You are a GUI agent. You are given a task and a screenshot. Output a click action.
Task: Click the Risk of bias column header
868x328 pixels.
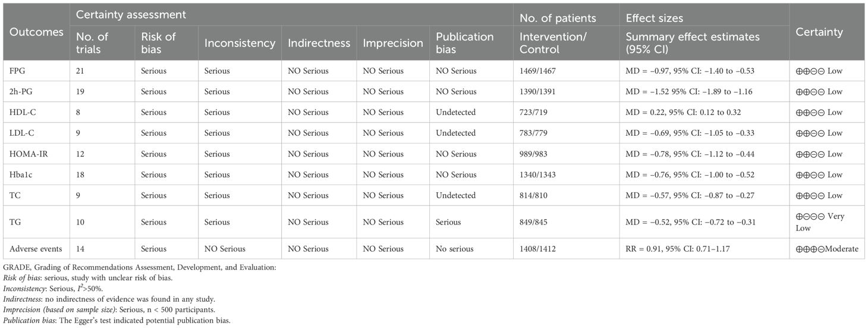pos(158,43)
